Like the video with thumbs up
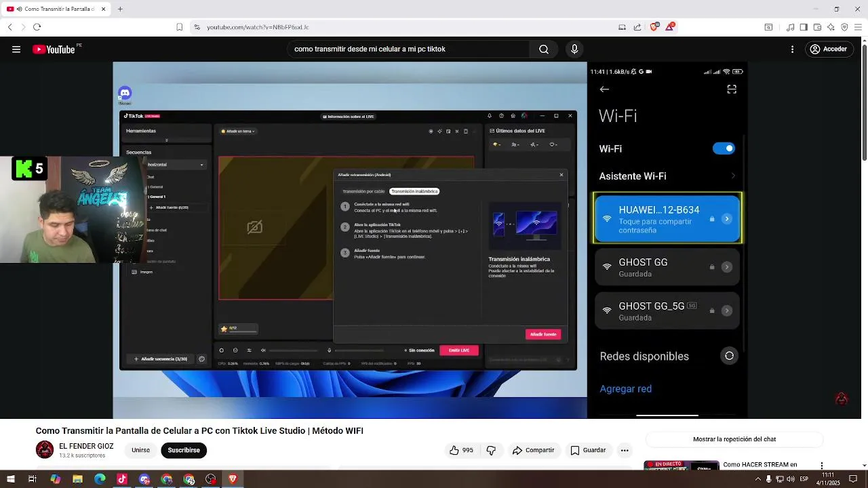 pos(460,450)
